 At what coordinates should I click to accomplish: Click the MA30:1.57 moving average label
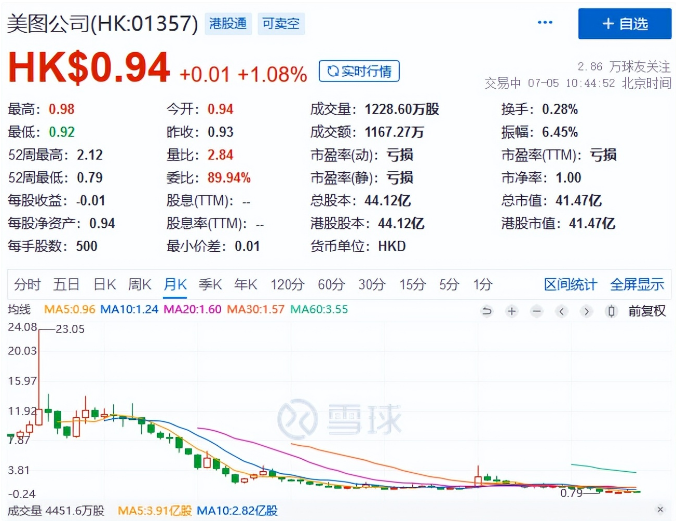(256, 309)
